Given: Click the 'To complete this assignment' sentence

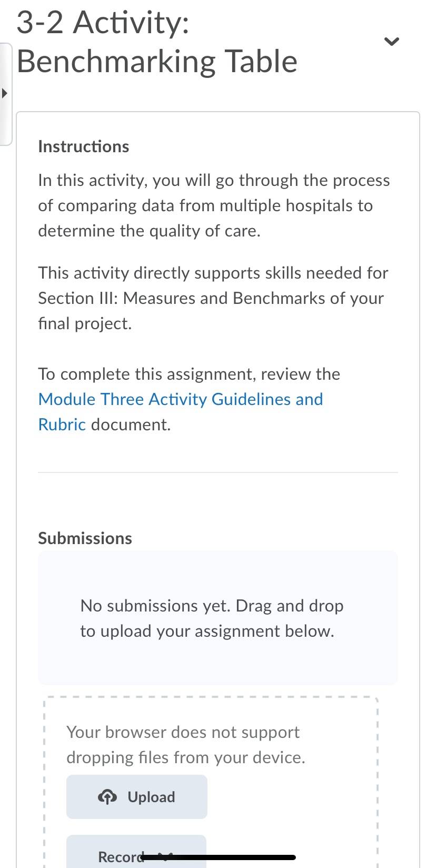Looking at the screenshot, I should coord(189,374).
